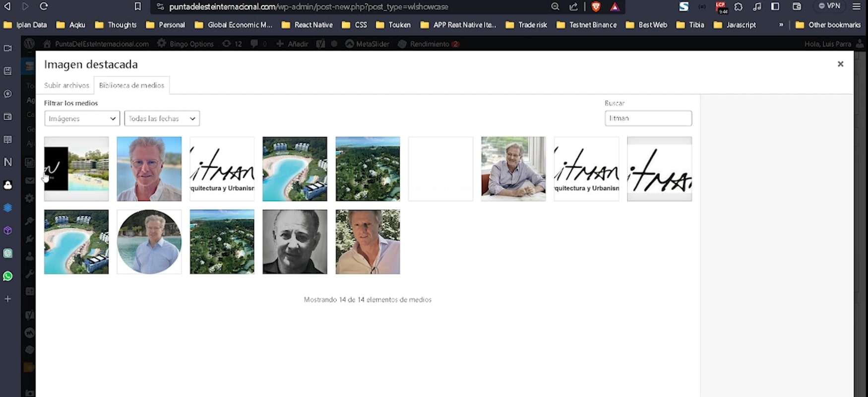Screen dimensions: 868x397
Task: Open the red LCP extension icon
Action: coord(721,6)
